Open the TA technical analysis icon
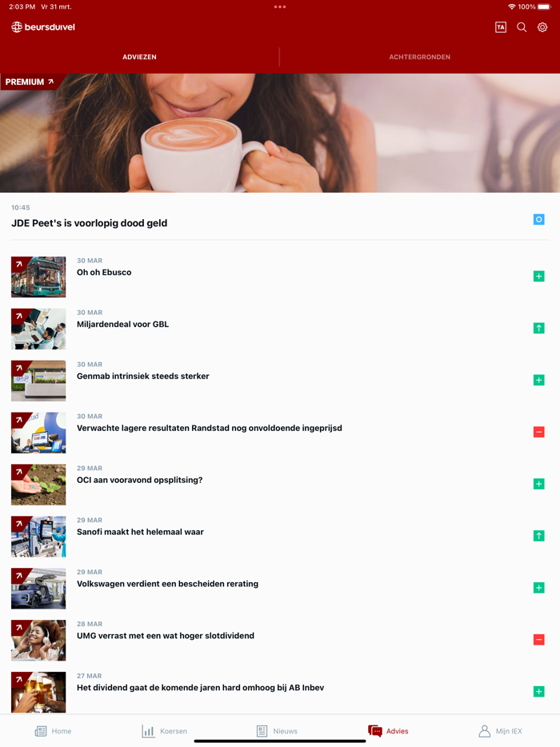The height and width of the screenshot is (747, 560). [x=501, y=27]
